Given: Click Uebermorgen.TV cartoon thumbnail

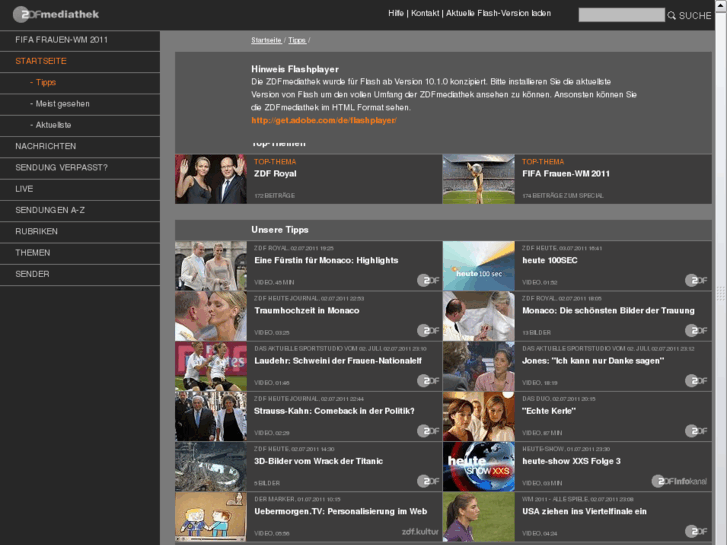Looking at the screenshot, I should pyautogui.click(x=211, y=517).
